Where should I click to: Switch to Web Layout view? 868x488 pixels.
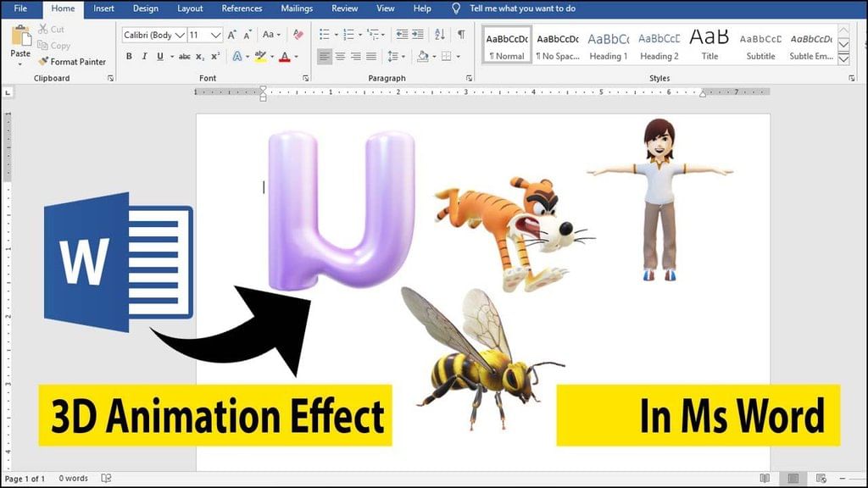pyautogui.click(x=821, y=478)
